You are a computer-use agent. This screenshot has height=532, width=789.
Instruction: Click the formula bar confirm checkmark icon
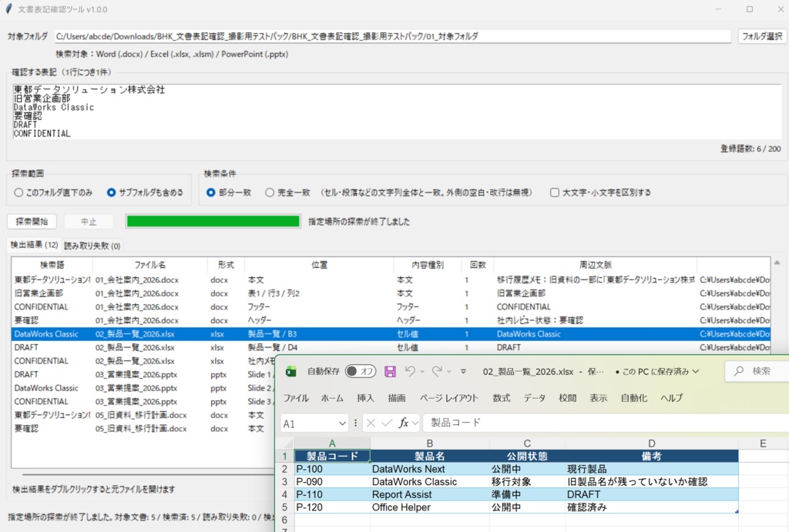387,423
